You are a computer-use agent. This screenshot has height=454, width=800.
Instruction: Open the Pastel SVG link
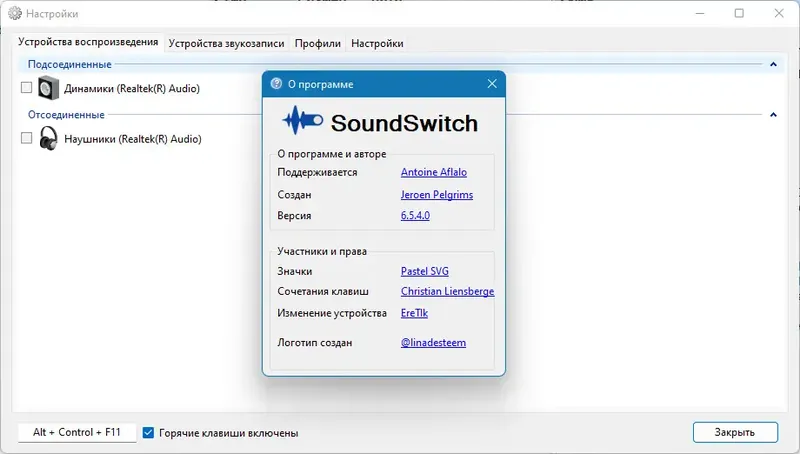(x=424, y=271)
